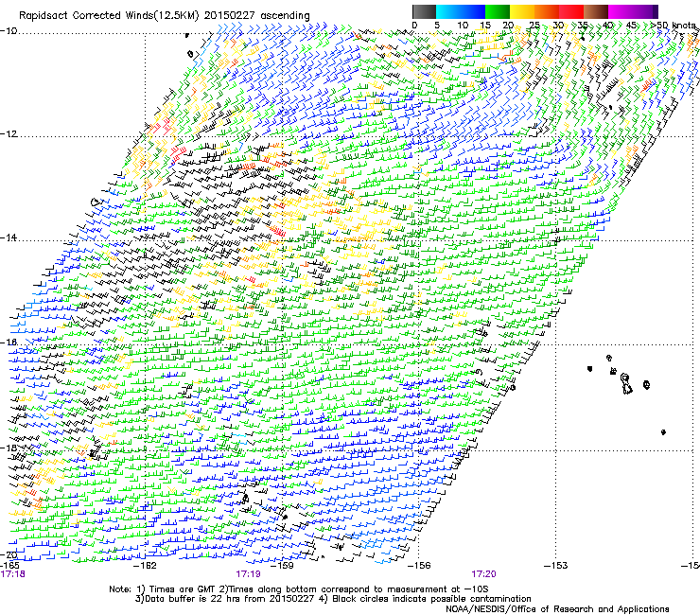Click the '-153' longitude axis label
Image resolution: width=700 pixels, height=615 pixels.
tap(556, 566)
